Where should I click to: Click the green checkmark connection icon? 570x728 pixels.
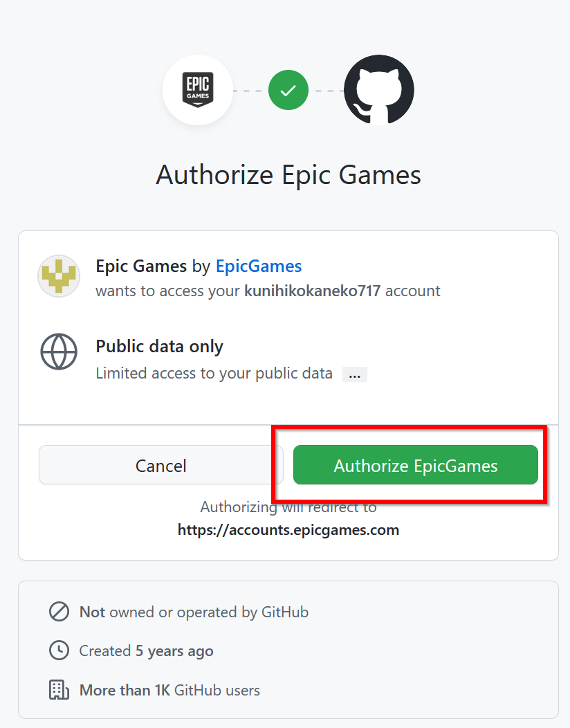pos(288,90)
